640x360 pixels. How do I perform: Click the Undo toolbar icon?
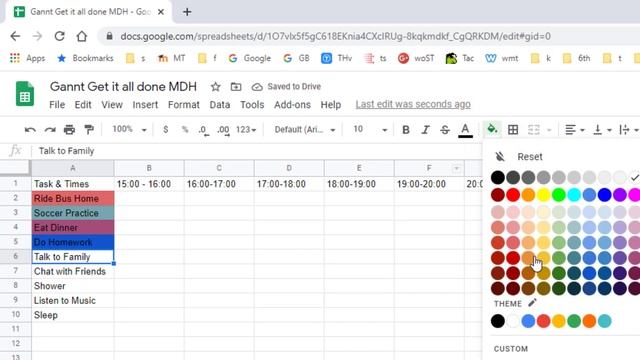click(x=30, y=130)
